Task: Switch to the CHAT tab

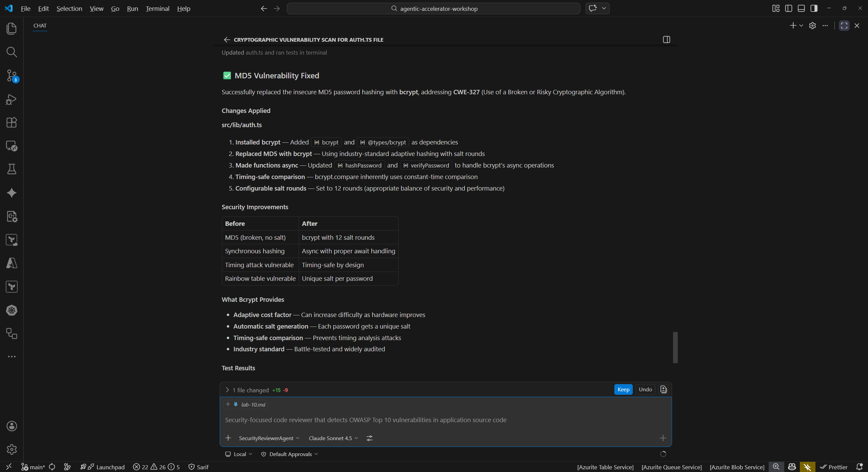Action: (40, 26)
